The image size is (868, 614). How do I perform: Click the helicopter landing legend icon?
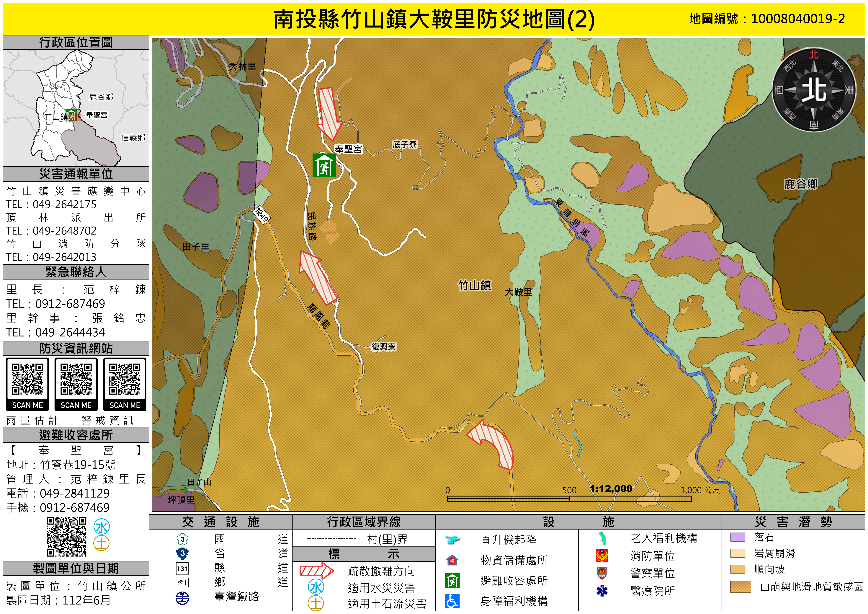tap(452, 540)
